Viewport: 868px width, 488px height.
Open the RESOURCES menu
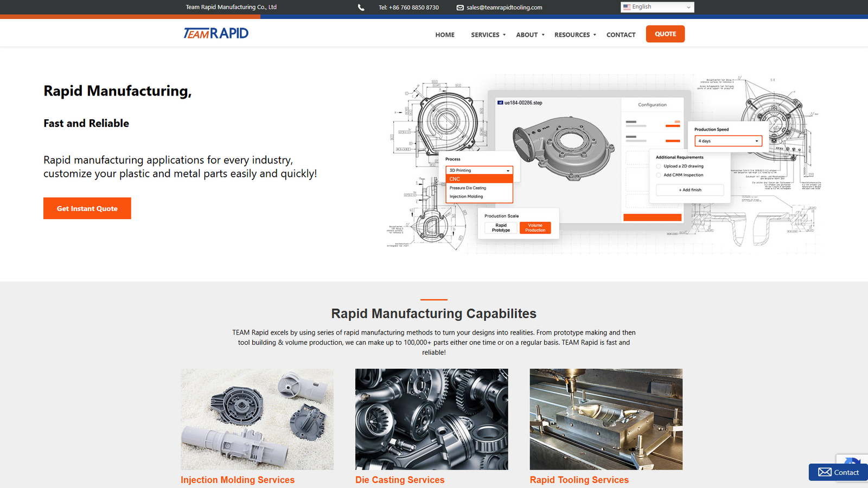pyautogui.click(x=572, y=35)
